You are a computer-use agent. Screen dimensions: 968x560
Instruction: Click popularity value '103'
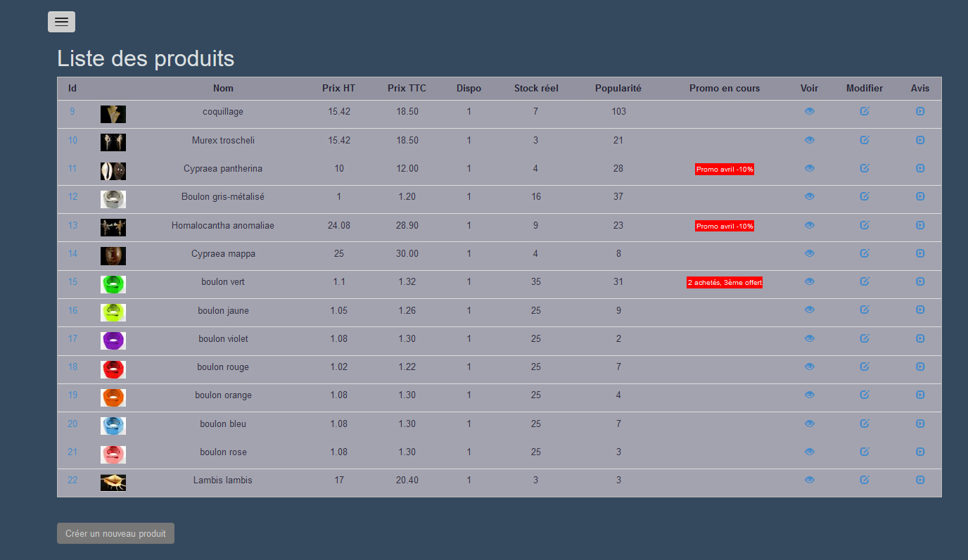pyautogui.click(x=618, y=111)
